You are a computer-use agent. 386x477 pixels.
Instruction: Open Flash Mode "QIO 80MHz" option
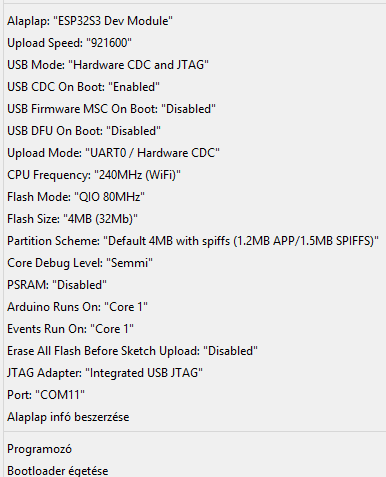195,197
